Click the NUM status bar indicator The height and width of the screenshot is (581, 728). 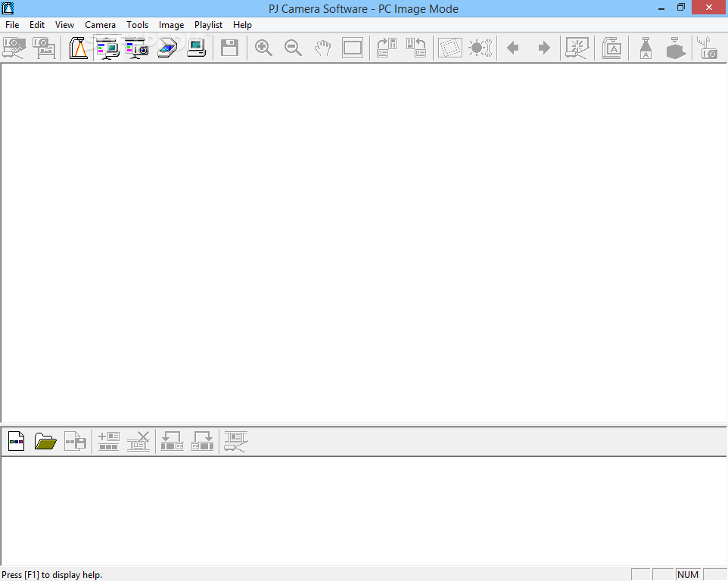point(688,574)
